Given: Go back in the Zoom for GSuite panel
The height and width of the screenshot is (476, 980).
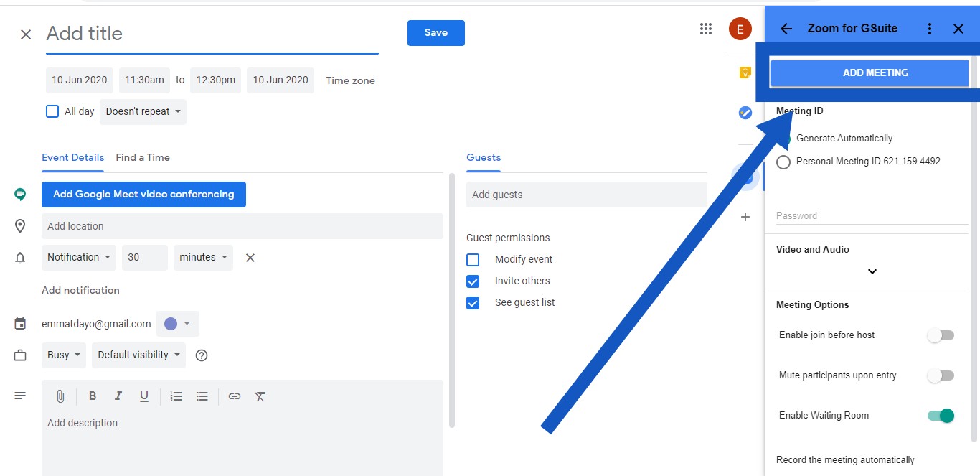Looking at the screenshot, I should tap(786, 29).
